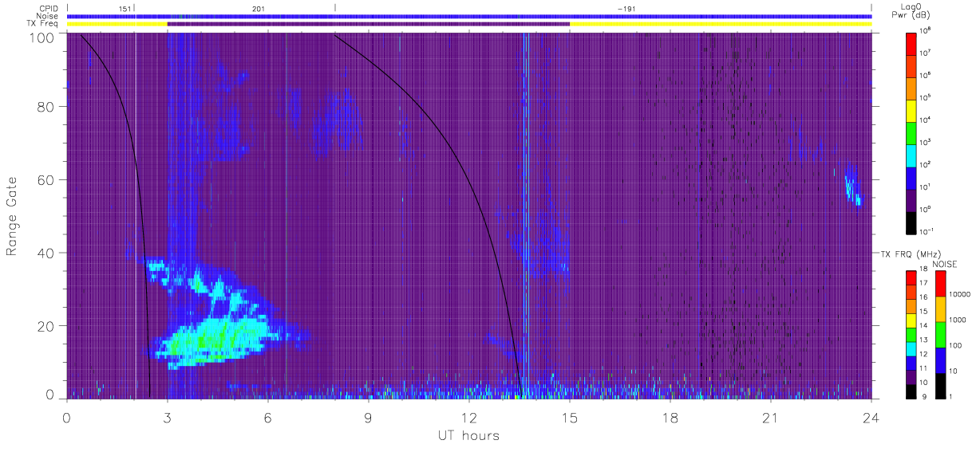Select the green segment of NOISE colorbar
This screenshot has width=980, height=452.
pos(941,334)
